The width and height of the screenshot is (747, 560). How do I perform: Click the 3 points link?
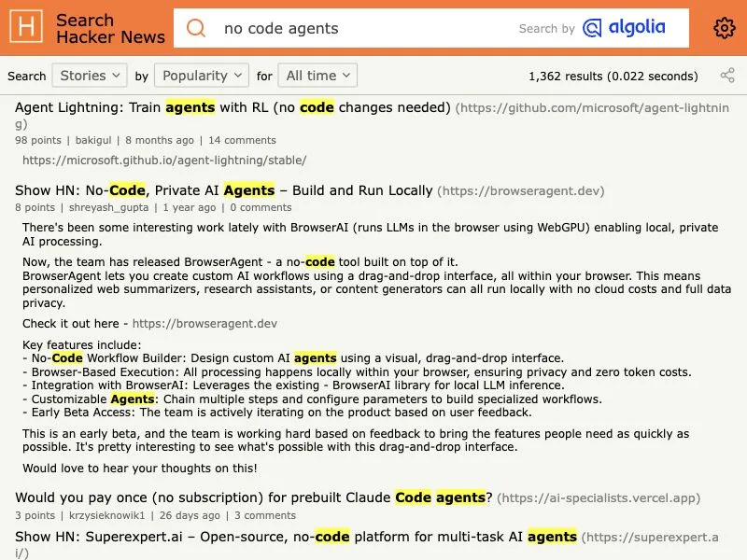35,515
